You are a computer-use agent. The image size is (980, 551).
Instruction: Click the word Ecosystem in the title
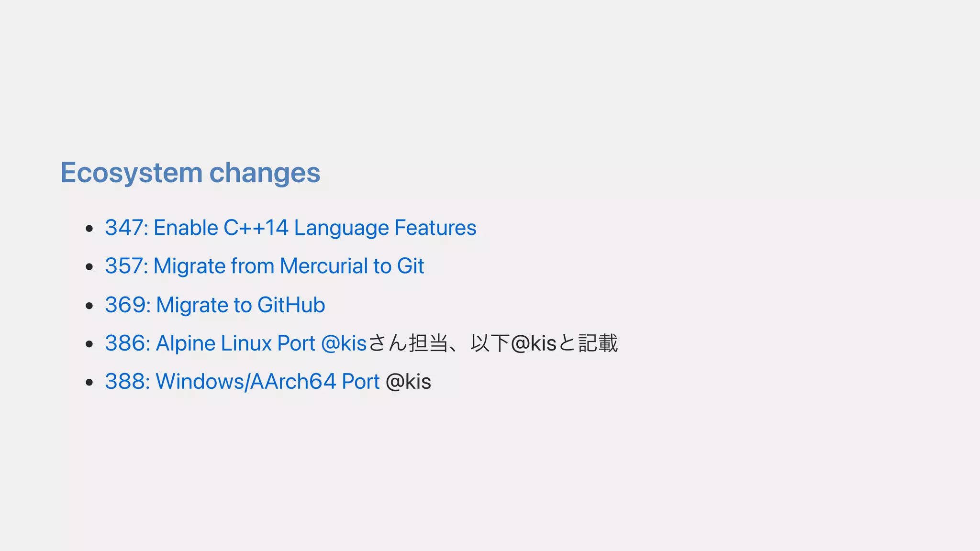click(x=132, y=173)
